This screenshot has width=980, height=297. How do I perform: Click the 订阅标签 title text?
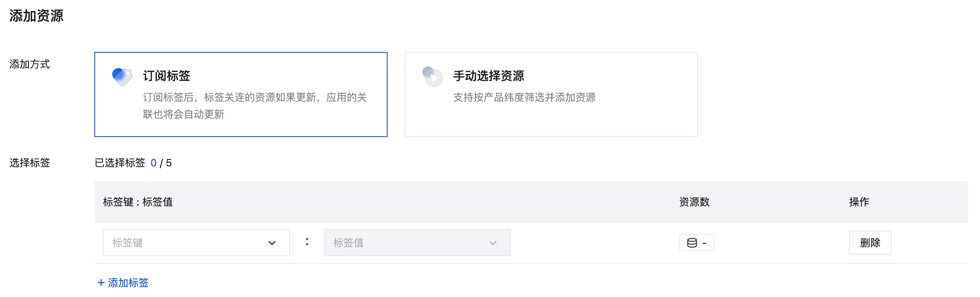tap(167, 76)
